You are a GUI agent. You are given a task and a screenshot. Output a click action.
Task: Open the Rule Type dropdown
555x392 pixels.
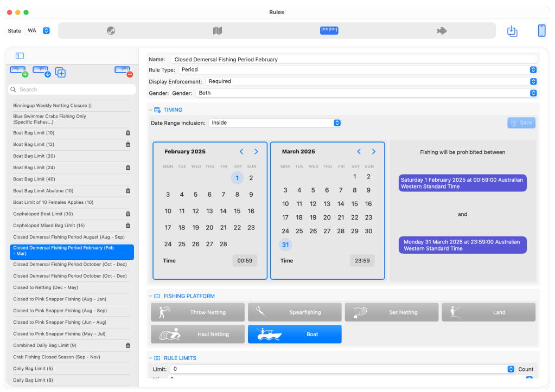[x=357, y=69]
